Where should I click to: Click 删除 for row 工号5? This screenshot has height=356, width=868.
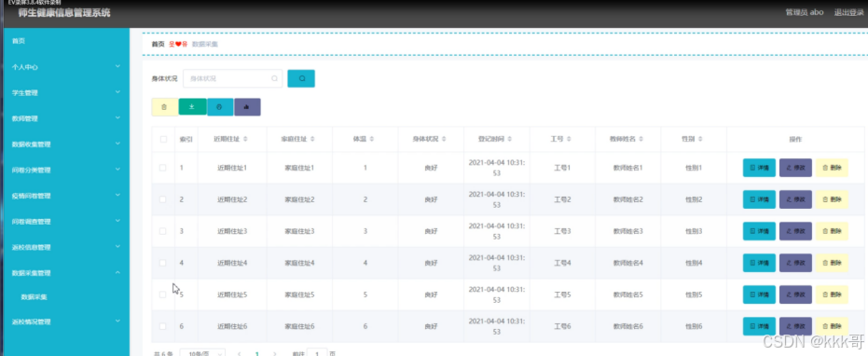tap(832, 294)
